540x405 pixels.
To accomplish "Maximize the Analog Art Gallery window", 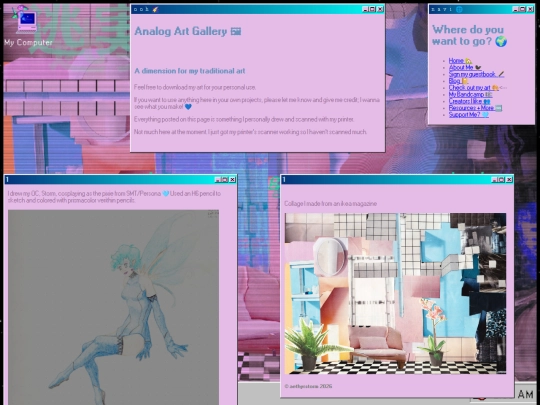I will [x=373, y=9].
